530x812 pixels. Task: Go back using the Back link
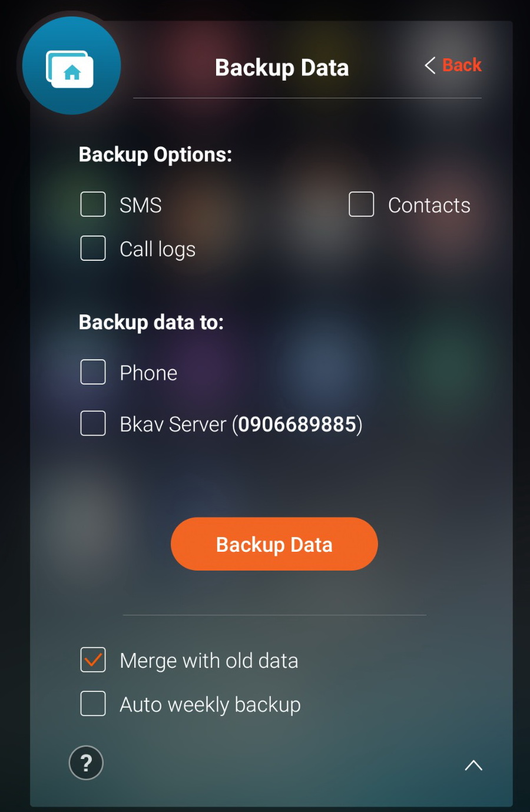tap(462, 65)
